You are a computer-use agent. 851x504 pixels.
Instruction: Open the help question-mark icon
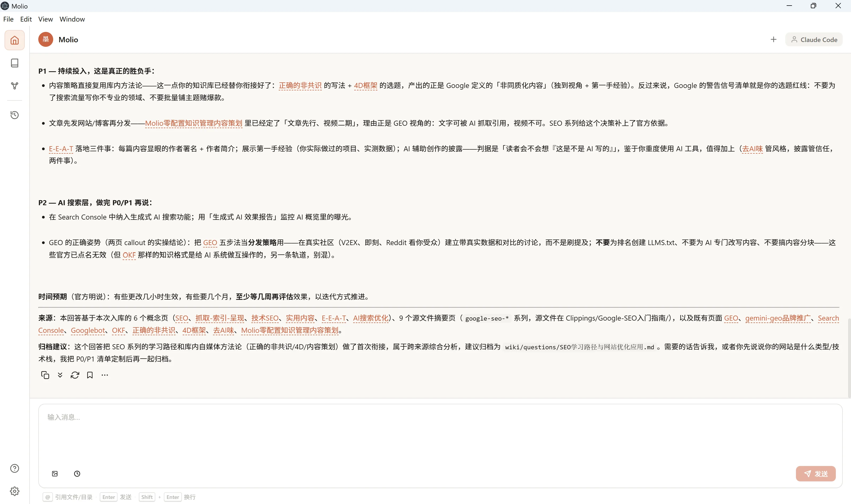[15, 468]
